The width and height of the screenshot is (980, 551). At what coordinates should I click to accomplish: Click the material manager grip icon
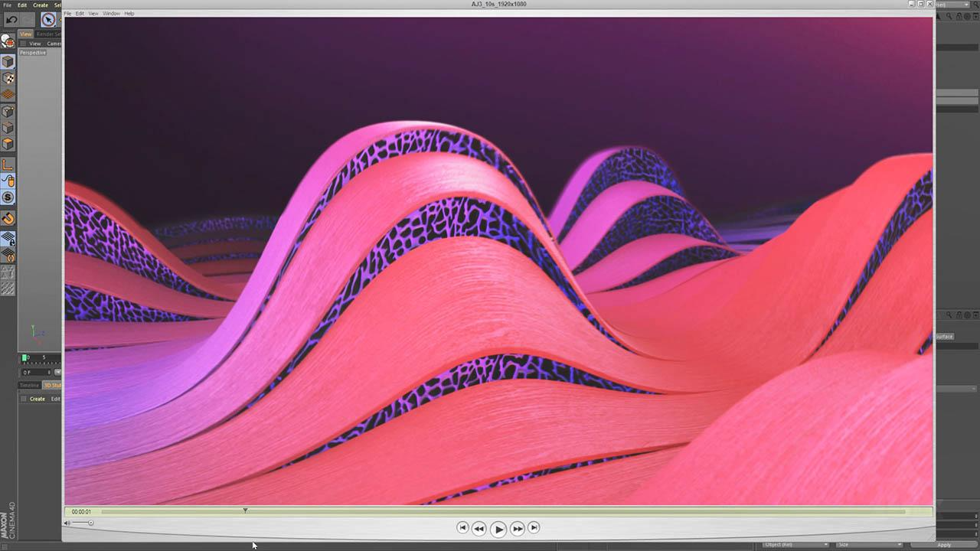coord(23,399)
